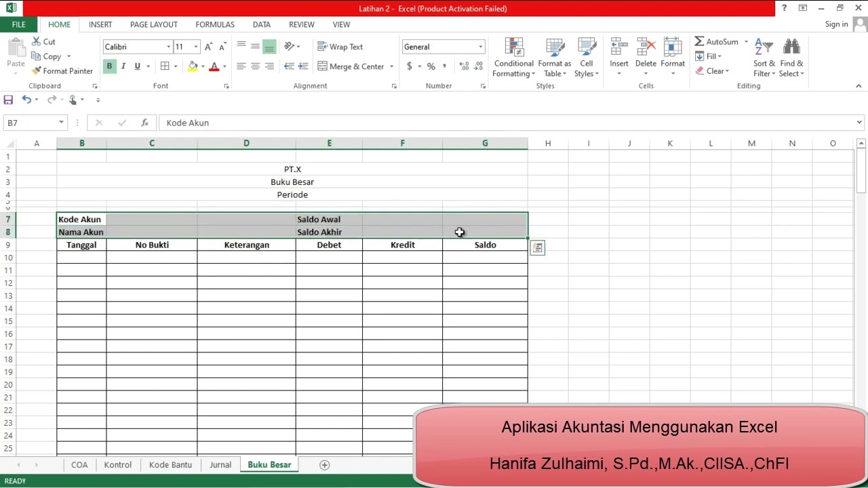Open the font size dropdown
The height and width of the screenshot is (488, 868).
coord(196,47)
